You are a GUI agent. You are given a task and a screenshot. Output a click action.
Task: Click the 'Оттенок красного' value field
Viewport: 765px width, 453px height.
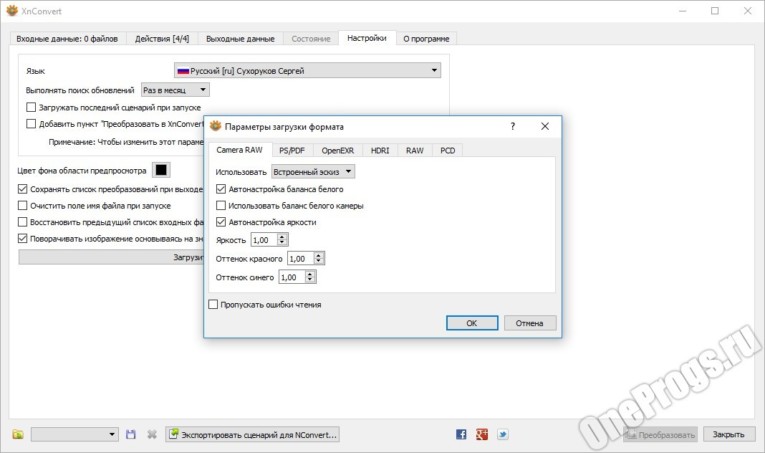(x=301, y=258)
